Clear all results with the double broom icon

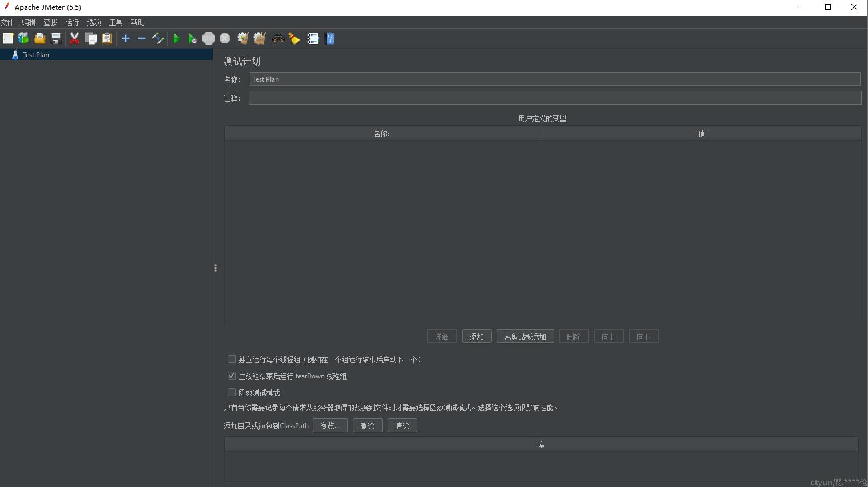[x=260, y=38]
